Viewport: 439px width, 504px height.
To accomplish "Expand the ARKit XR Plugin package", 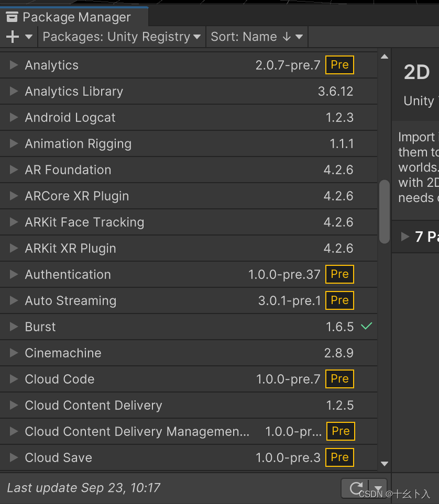I will point(14,248).
